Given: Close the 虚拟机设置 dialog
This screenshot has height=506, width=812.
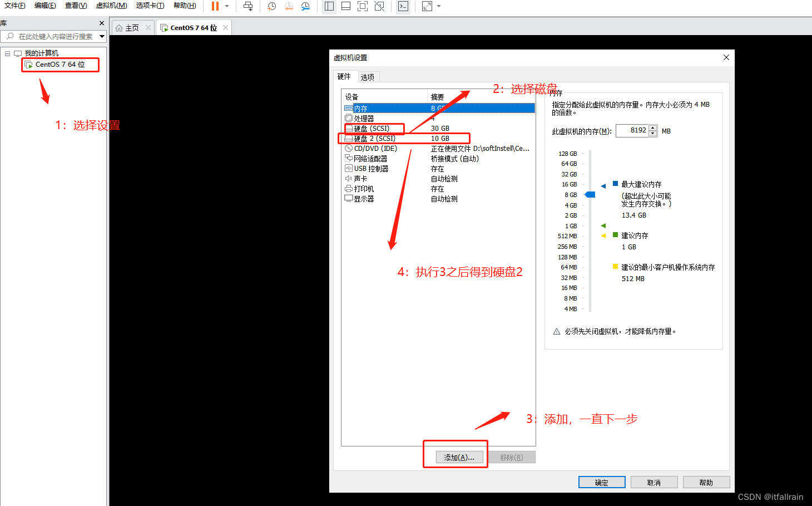Looking at the screenshot, I should click(x=726, y=57).
